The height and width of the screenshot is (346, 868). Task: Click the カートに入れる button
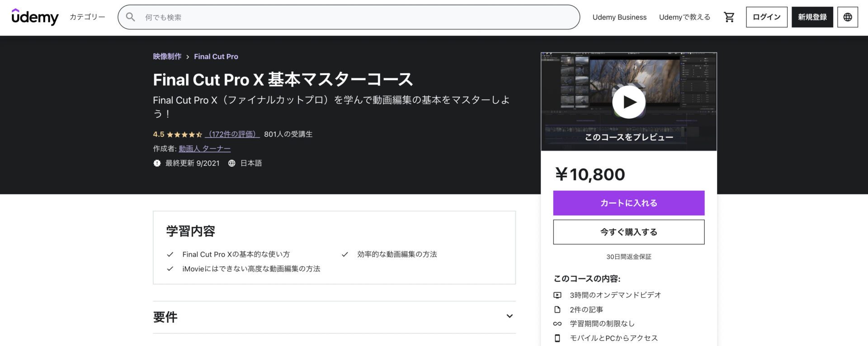pyautogui.click(x=628, y=203)
